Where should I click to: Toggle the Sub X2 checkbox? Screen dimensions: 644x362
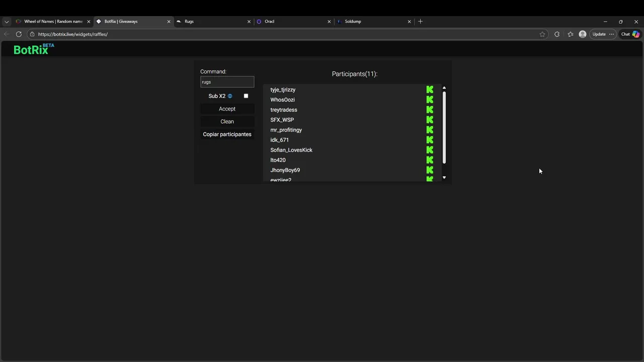(246, 96)
